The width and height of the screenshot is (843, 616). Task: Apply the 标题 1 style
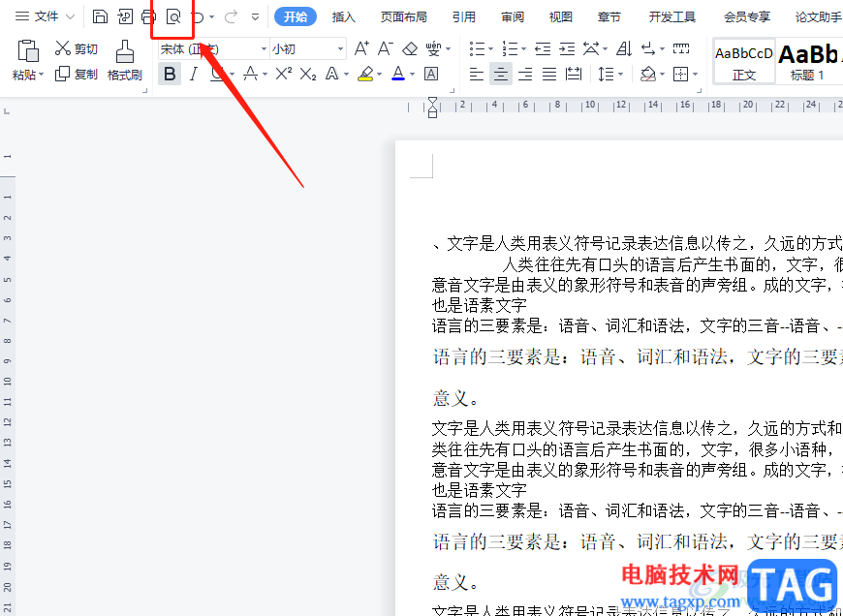coord(808,61)
